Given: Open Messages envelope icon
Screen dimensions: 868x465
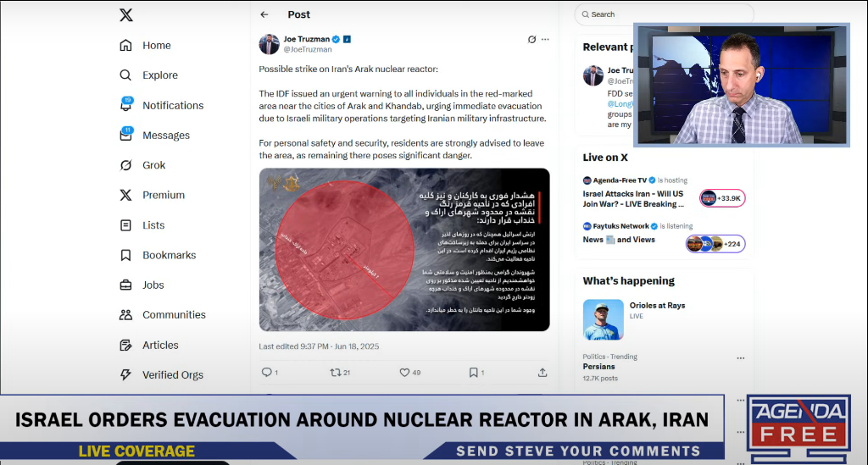Looking at the screenshot, I should pos(125,135).
